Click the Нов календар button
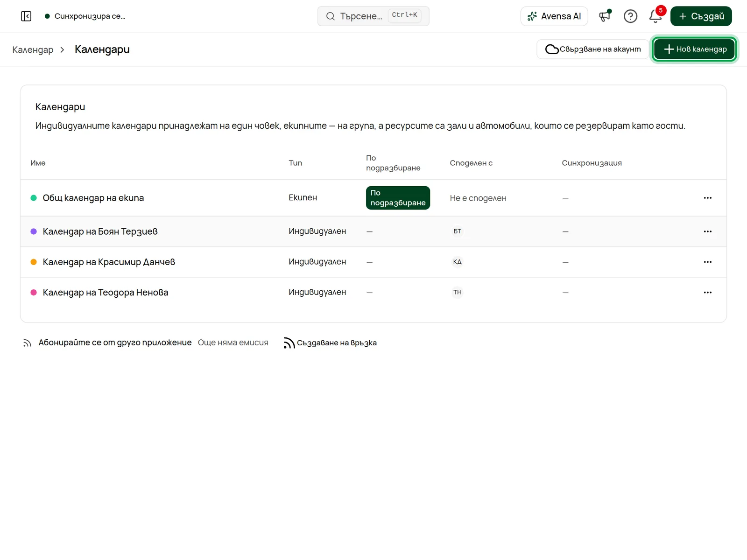This screenshot has width=747, height=560. point(695,49)
